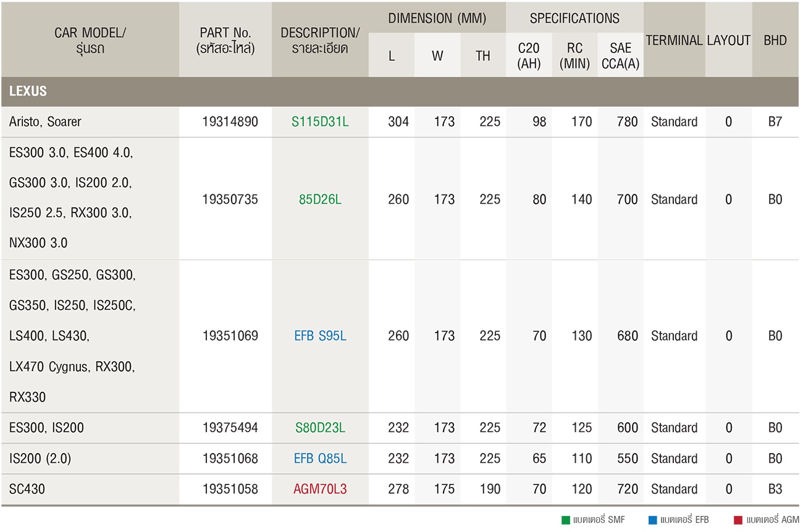Click the EFB Q85L battery description
This screenshot has height=532, width=803.
pyautogui.click(x=320, y=459)
